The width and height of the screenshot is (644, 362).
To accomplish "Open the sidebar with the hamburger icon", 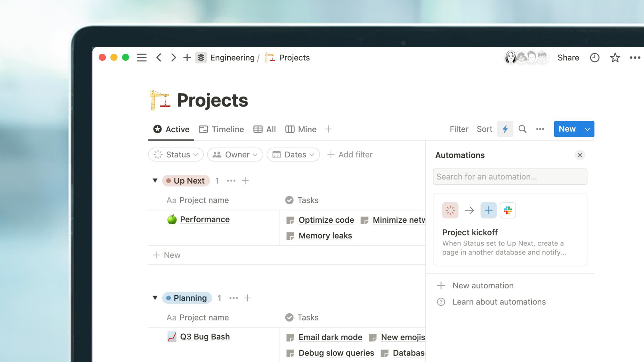I will [x=141, y=58].
